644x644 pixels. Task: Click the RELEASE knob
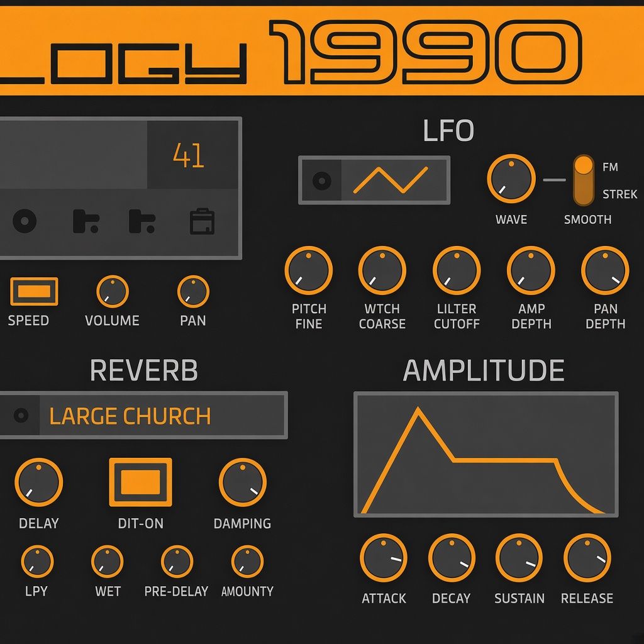[x=587, y=558]
